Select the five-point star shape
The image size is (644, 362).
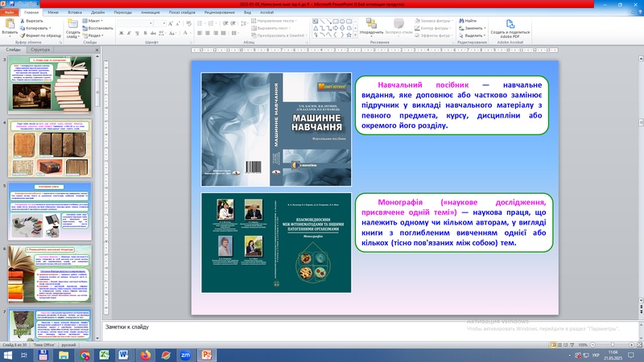[x=349, y=35]
